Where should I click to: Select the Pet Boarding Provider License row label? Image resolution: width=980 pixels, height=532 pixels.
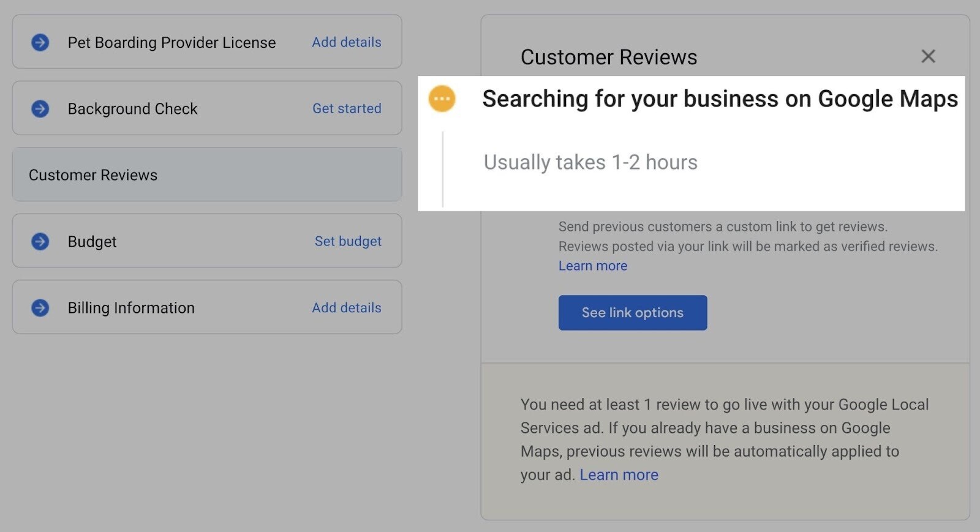pyautogui.click(x=171, y=42)
